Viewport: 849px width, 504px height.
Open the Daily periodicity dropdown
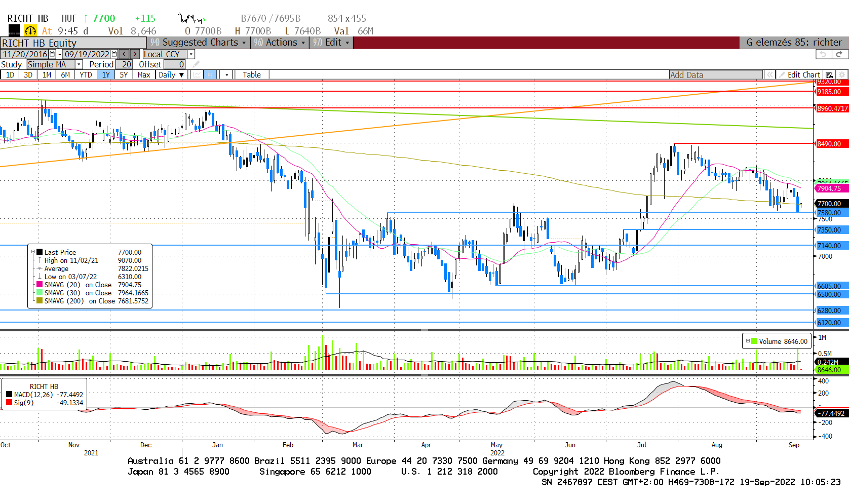(171, 75)
